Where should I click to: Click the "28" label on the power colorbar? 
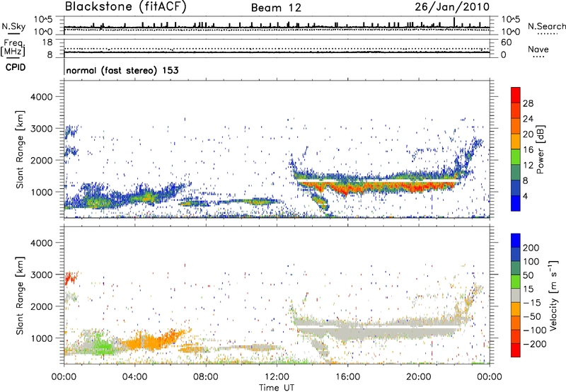(x=528, y=103)
